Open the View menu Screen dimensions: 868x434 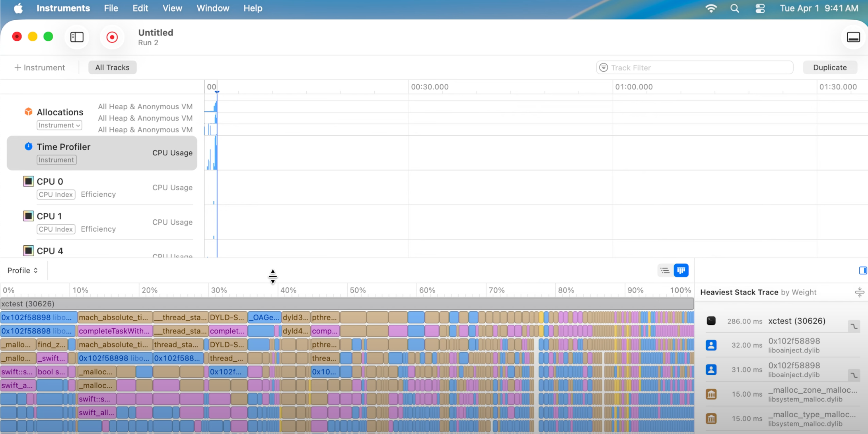172,8
